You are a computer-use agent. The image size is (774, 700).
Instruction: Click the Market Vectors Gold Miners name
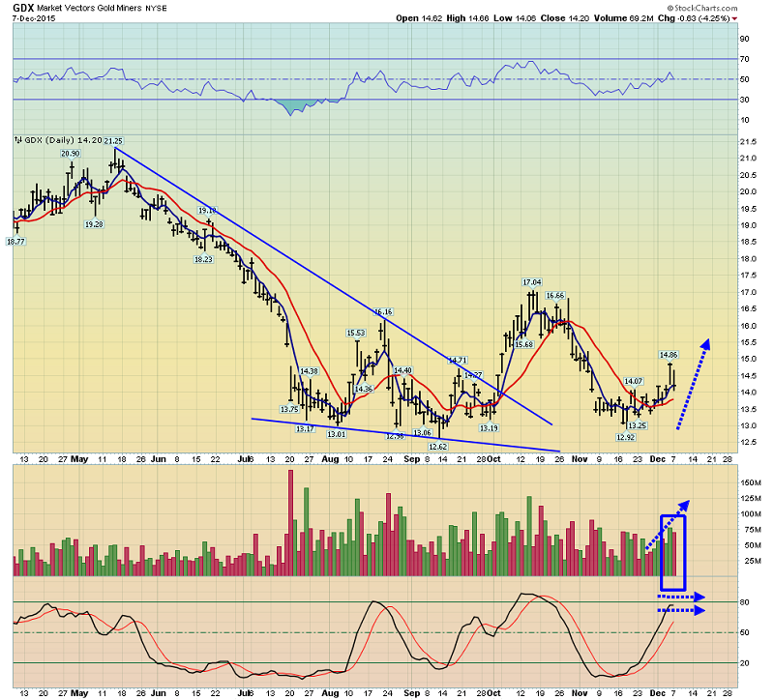89,9
